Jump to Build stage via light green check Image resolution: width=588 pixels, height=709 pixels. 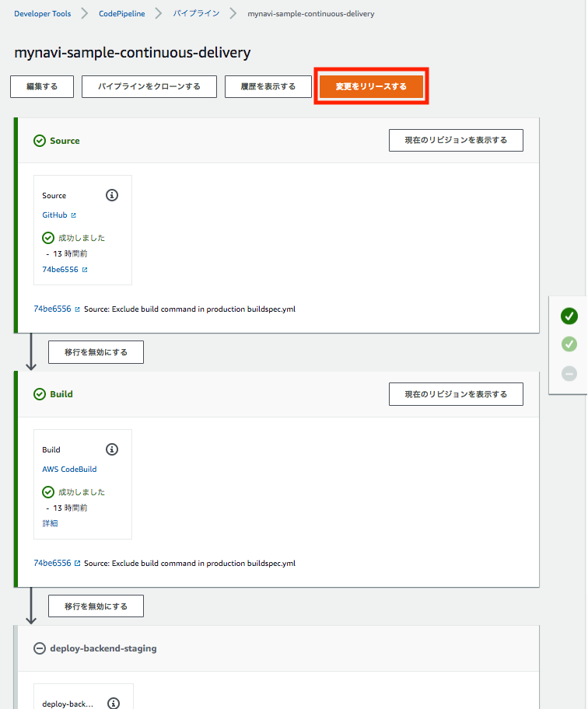pos(569,344)
